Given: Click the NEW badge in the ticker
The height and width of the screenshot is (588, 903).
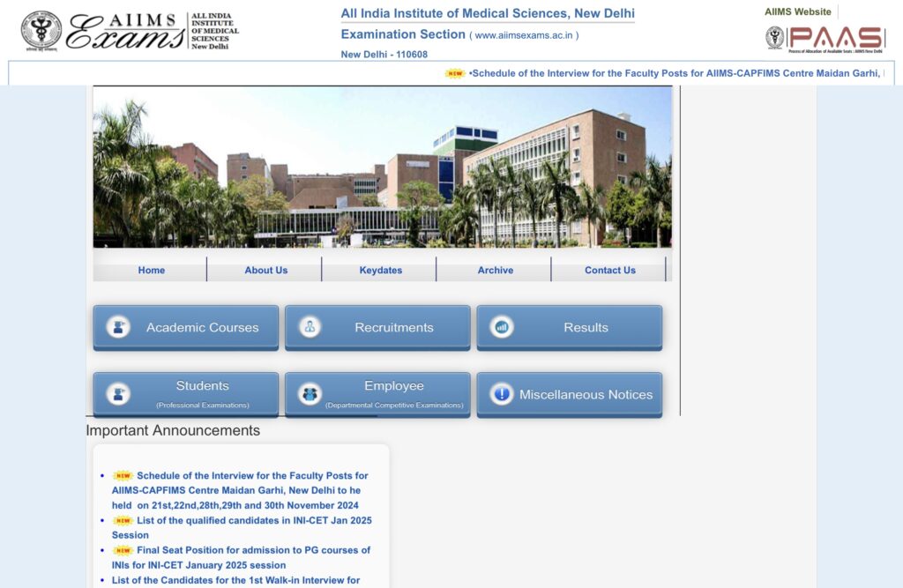Looking at the screenshot, I should [x=454, y=73].
